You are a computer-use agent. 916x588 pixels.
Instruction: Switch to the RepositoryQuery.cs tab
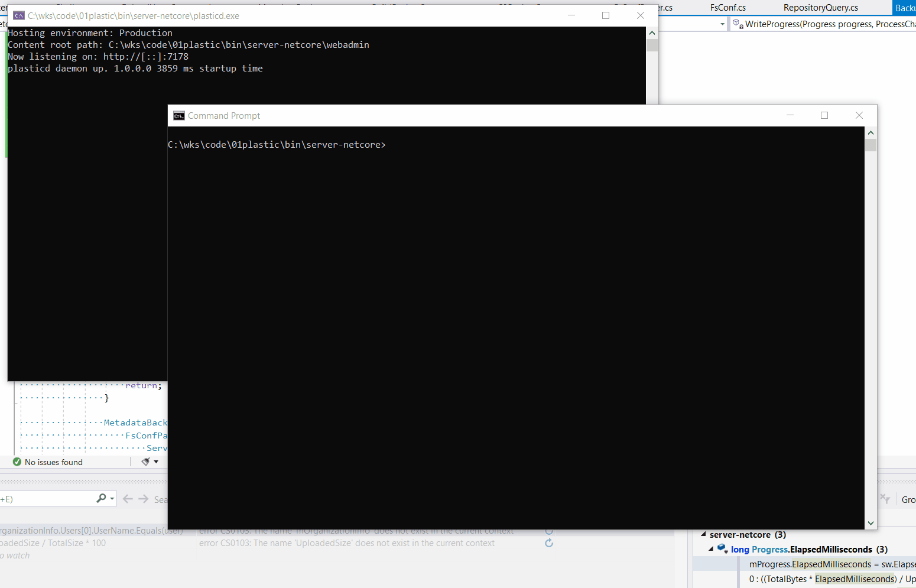pos(821,8)
